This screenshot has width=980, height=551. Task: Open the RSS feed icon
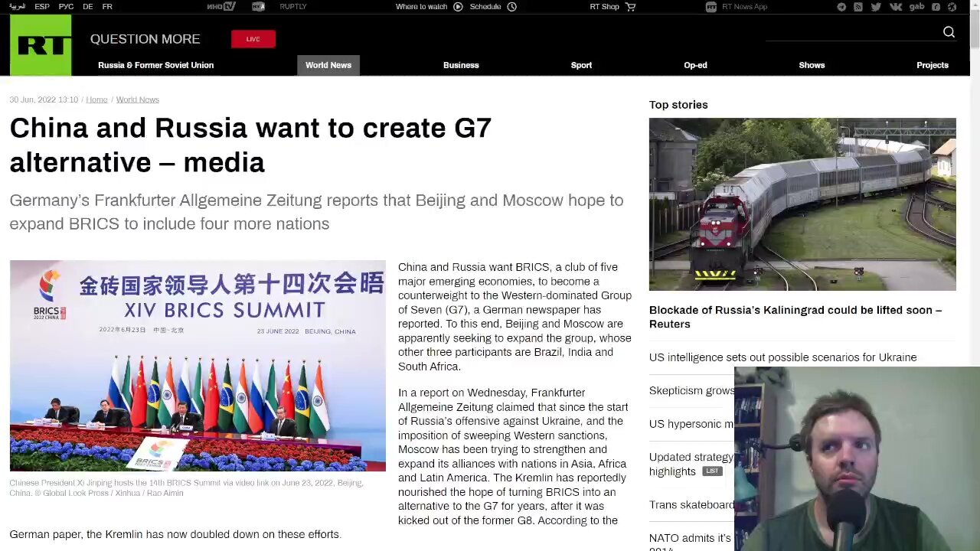[x=858, y=7]
